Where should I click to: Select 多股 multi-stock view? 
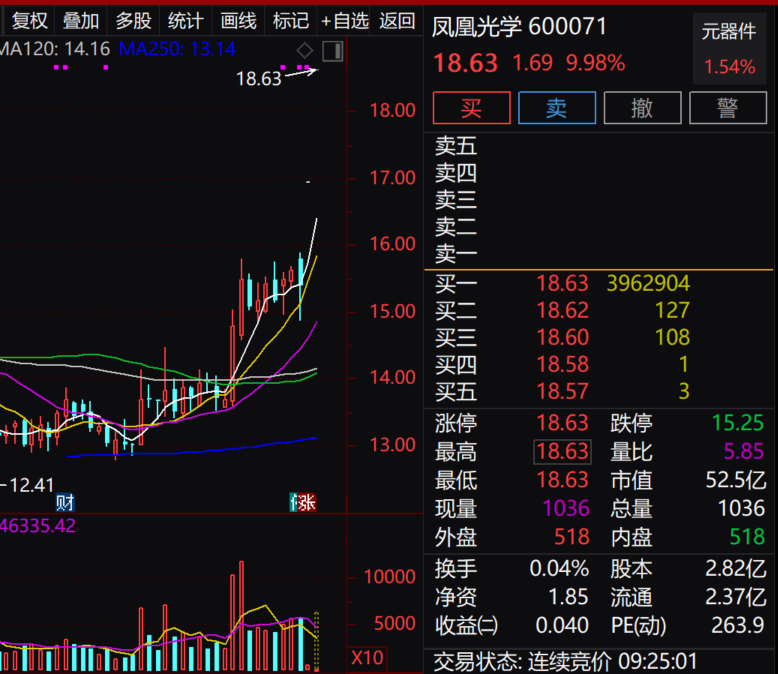133,20
